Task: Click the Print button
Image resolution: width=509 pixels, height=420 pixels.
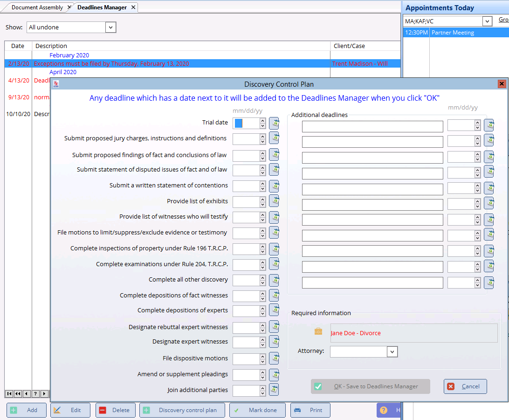Action: tap(310, 410)
